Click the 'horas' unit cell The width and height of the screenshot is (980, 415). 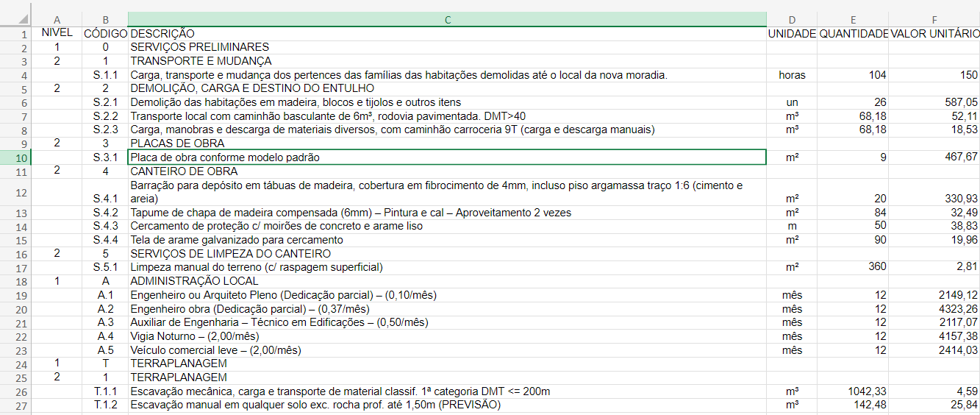pyautogui.click(x=792, y=75)
